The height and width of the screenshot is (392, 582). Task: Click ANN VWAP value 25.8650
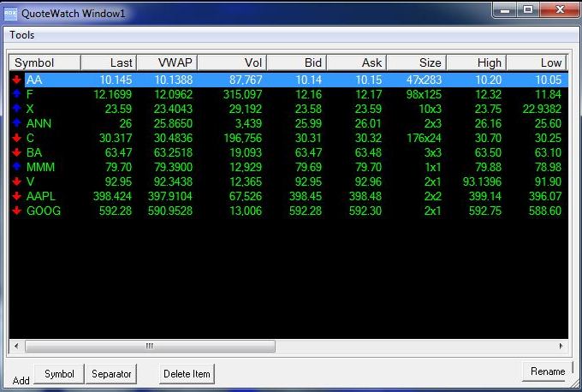(x=174, y=123)
